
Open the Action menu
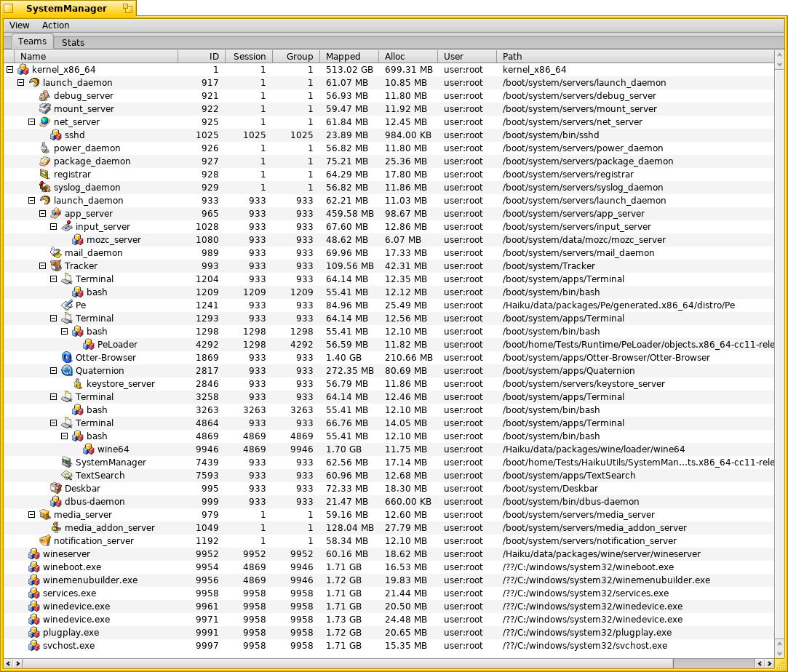coord(55,25)
